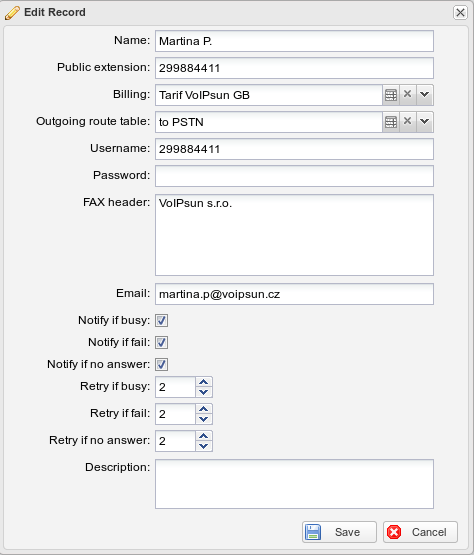Viewport: 474px width, 555px height.
Task: Close the Edit Record dialog
Action: pos(460,13)
